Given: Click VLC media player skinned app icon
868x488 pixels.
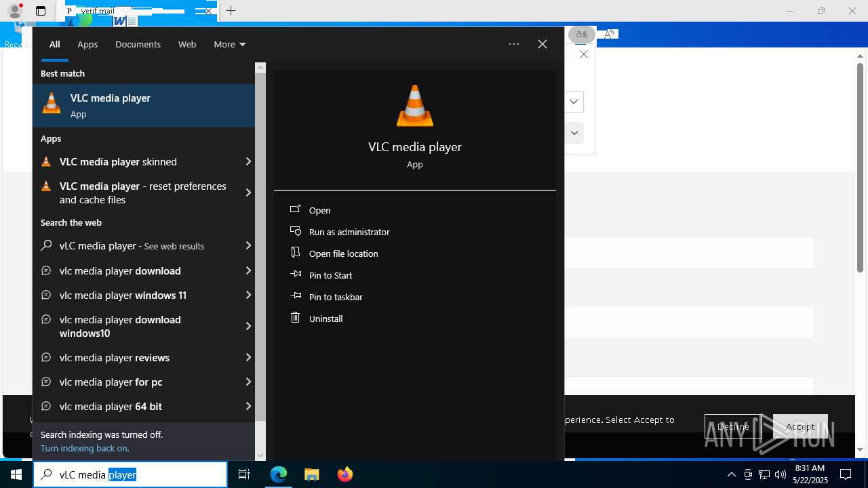Looking at the screenshot, I should pyautogui.click(x=46, y=162).
